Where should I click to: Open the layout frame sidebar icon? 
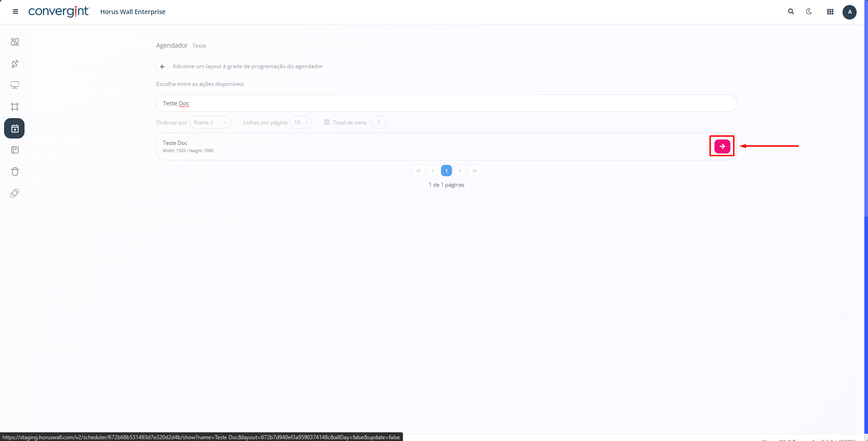click(x=15, y=107)
